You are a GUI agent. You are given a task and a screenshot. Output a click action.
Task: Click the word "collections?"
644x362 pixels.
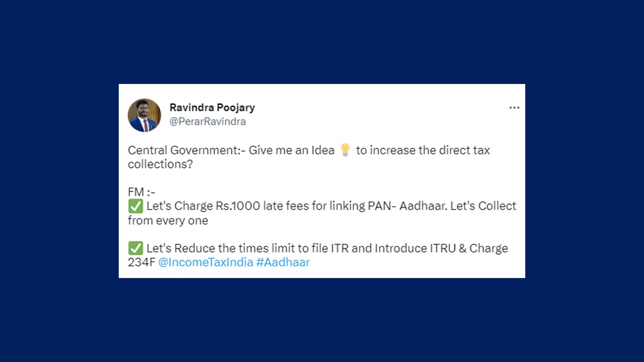160,164
